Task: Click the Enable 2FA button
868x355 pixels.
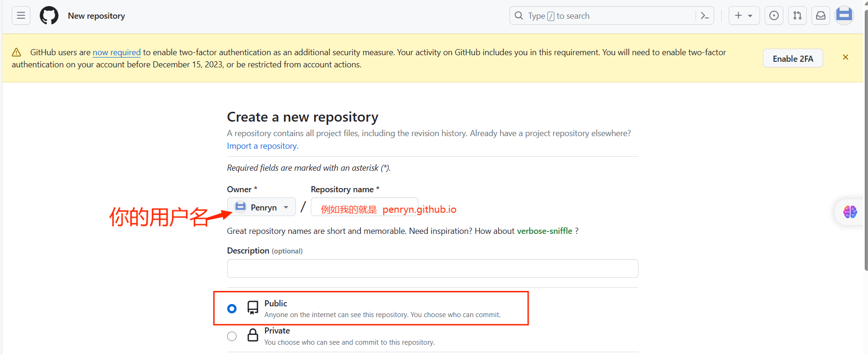Action: pyautogui.click(x=793, y=58)
